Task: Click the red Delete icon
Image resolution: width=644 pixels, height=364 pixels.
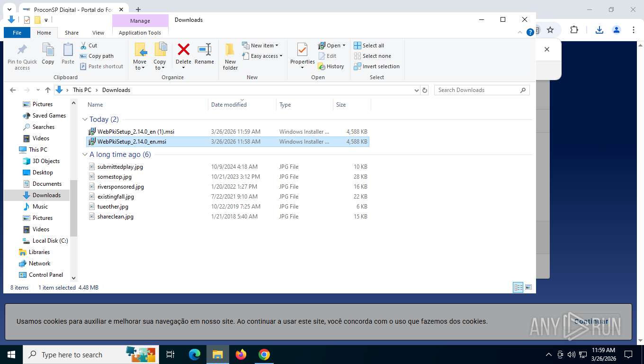Action: (x=183, y=49)
